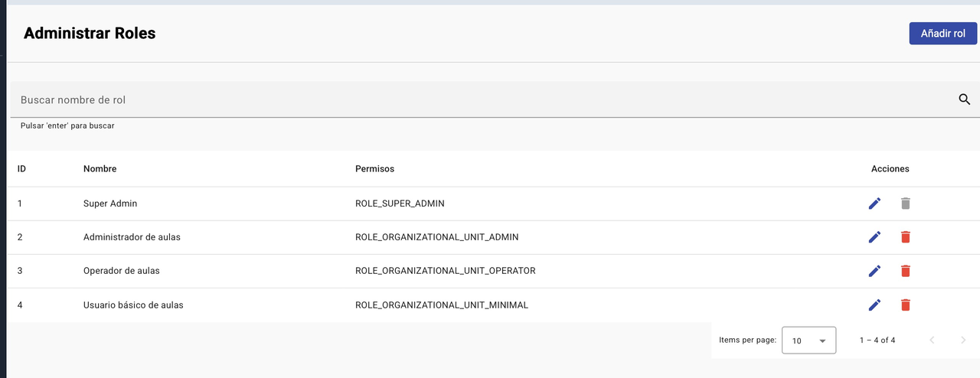The width and height of the screenshot is (980, 378).
Task: Focus the Buscar nombre de rol field
Action: pyautogui.click(x=459, y=100)
